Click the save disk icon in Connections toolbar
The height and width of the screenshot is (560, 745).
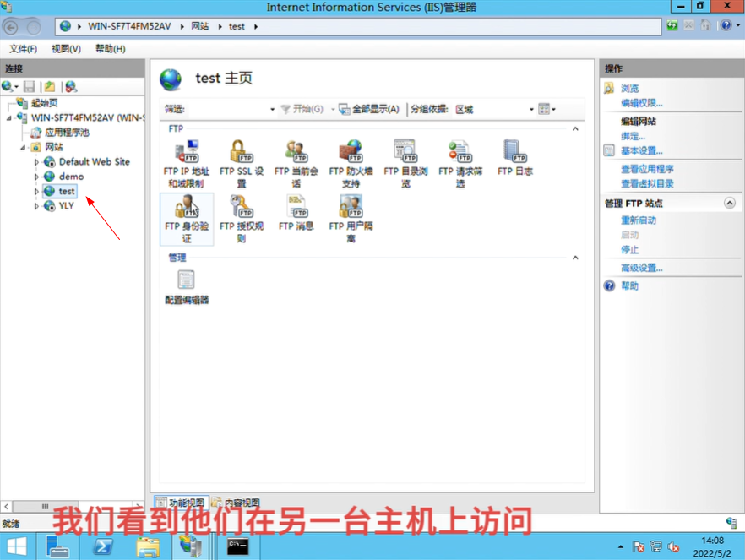click(x=30, y=86)
